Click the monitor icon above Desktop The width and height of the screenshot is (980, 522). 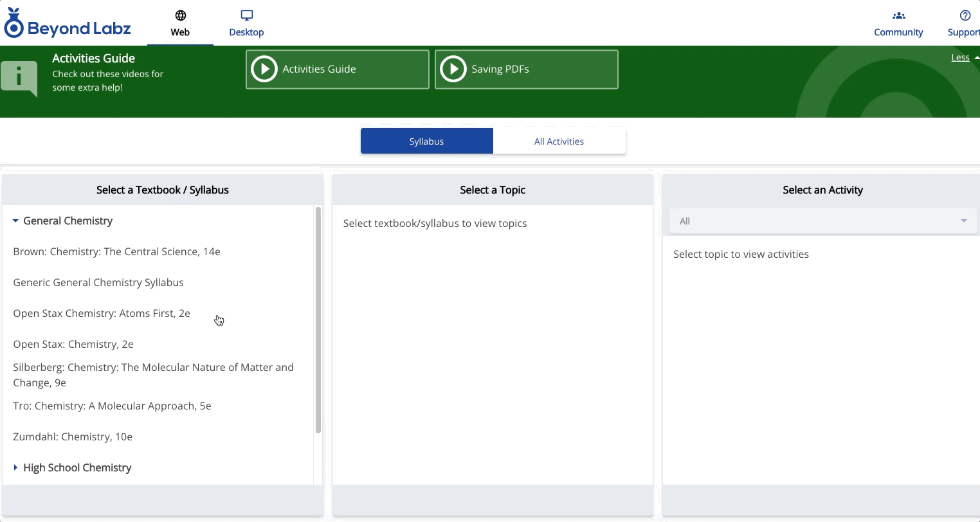coord(247,15)
